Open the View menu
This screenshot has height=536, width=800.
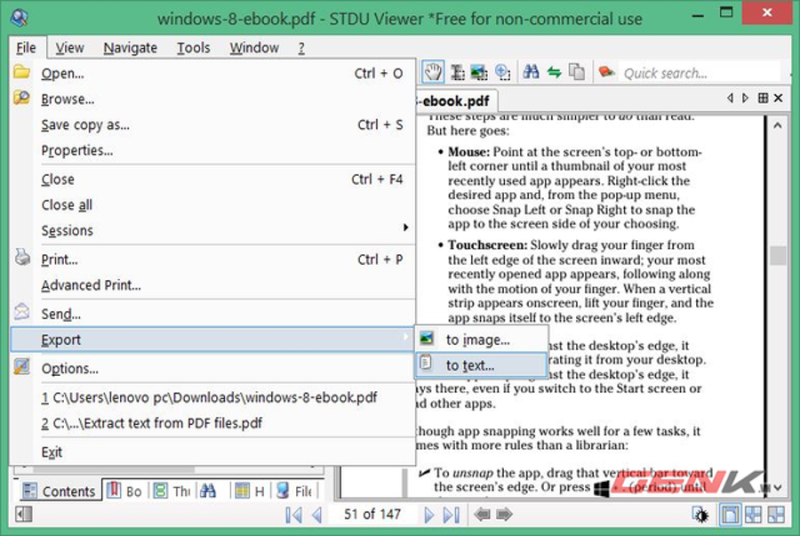[x=69, y=47]
